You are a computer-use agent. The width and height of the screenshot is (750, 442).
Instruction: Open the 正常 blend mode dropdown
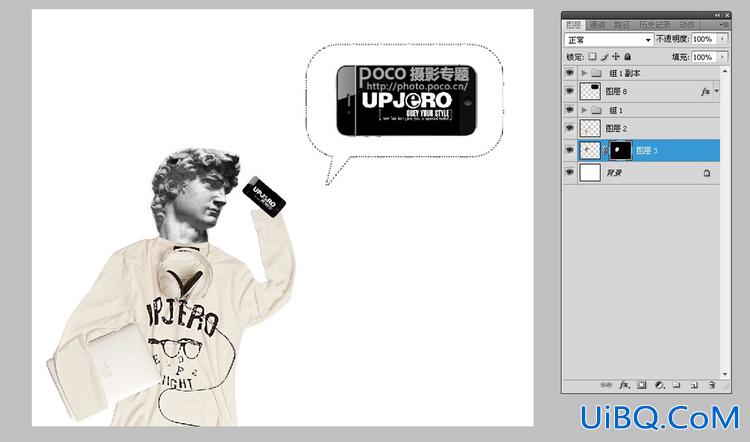pyautogui.click(x=609, y=40)
